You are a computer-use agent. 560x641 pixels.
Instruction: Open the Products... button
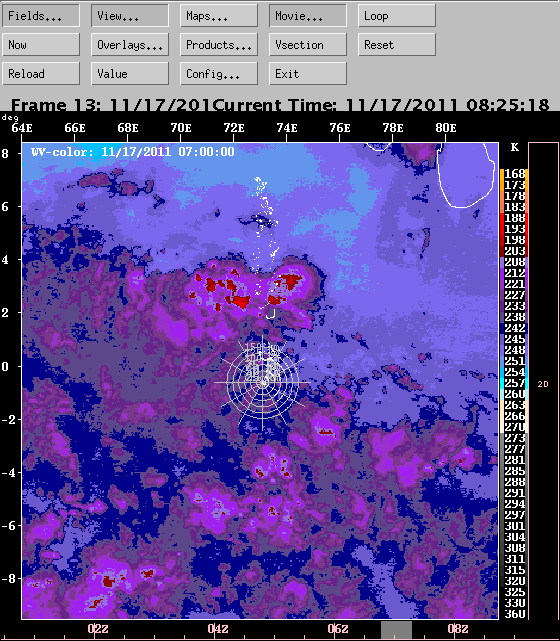(x=219, y=45)
